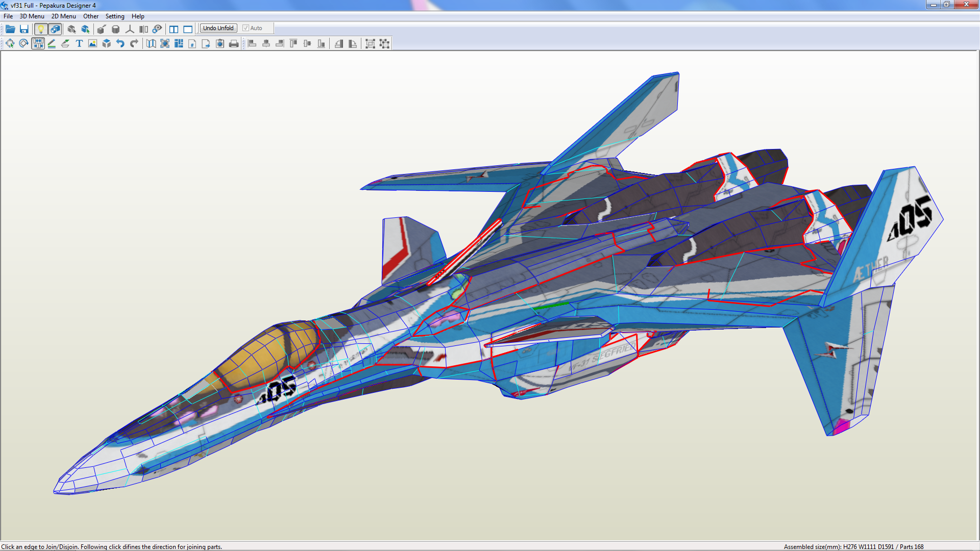
Task: Click the mirror panels icon
Action: (143, 29)
